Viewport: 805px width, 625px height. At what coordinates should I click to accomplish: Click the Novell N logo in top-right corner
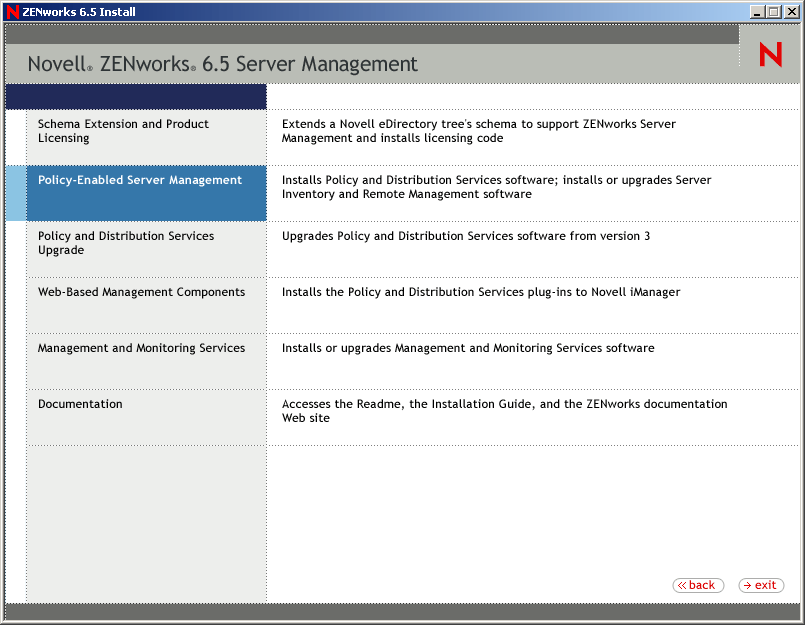point(769,54)
